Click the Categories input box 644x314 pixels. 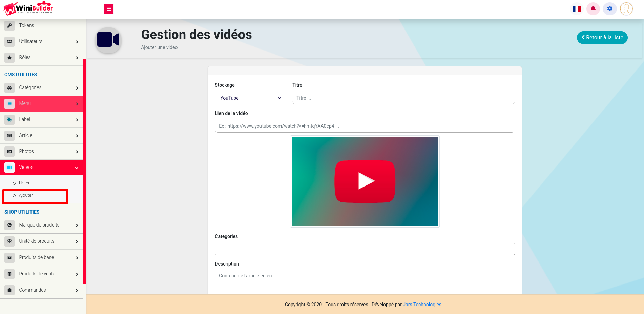click(365, 249)
